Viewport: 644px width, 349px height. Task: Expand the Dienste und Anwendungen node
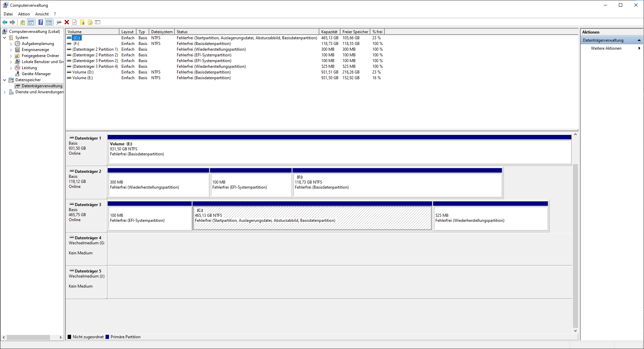click(x=5, y=92)
